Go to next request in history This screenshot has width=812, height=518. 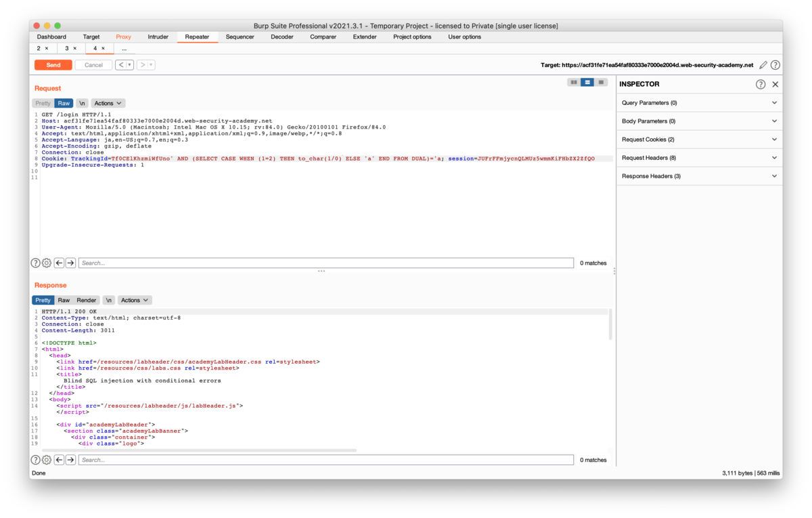coord(142,65)
